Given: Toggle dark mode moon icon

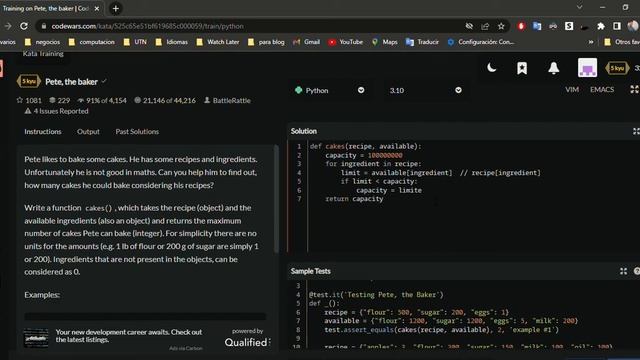Looking at the screenshot, I should pyautogui.click(x=491, y=67).
